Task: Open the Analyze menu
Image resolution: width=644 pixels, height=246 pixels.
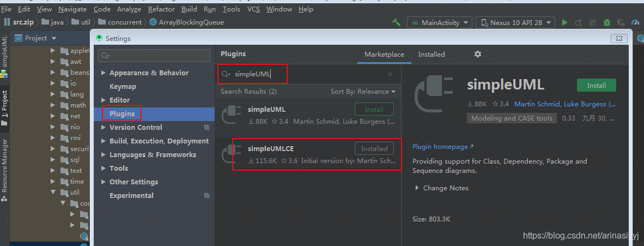Action: point(129,9)
